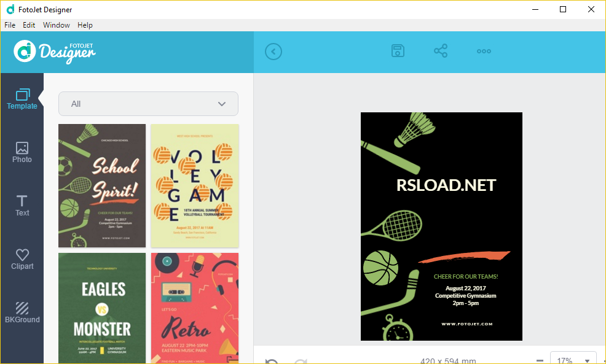The height and width of the screenshot is (364, 606).
Task: Select the Volleyball Game template
Action: (195, 185)
